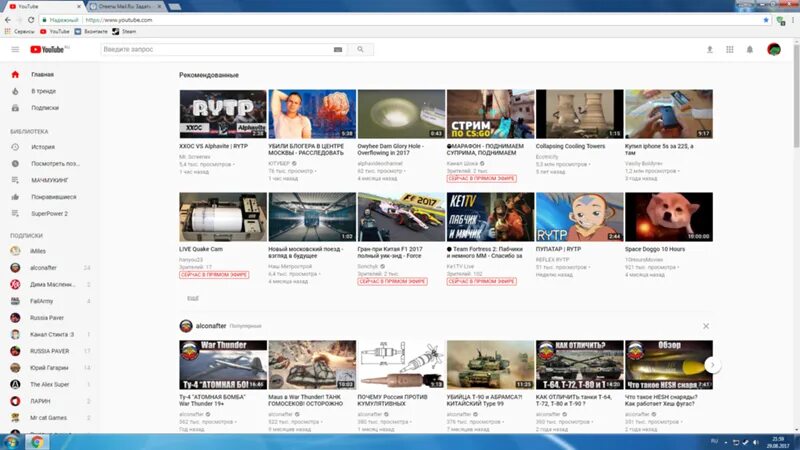The image size is (800, 450).
Task: Open the Steam bookmark
Action: tap(124, 32)
